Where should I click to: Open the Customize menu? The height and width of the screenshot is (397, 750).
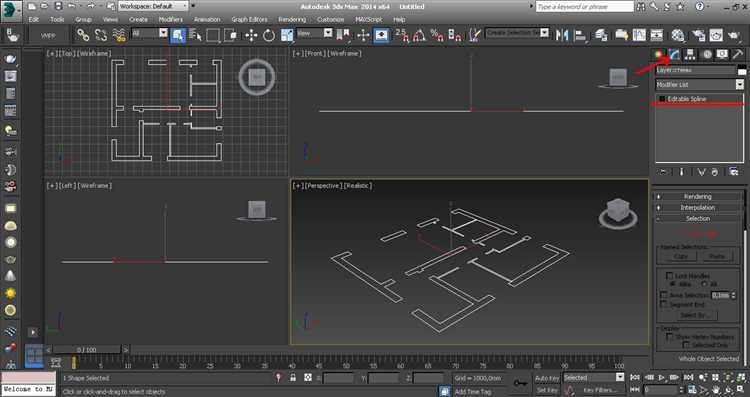point(331,20)
